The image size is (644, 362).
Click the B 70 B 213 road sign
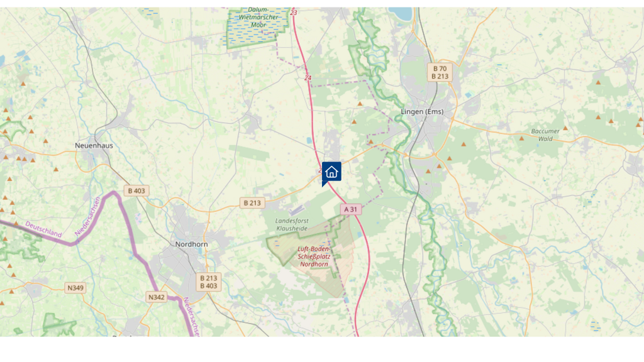440,73
